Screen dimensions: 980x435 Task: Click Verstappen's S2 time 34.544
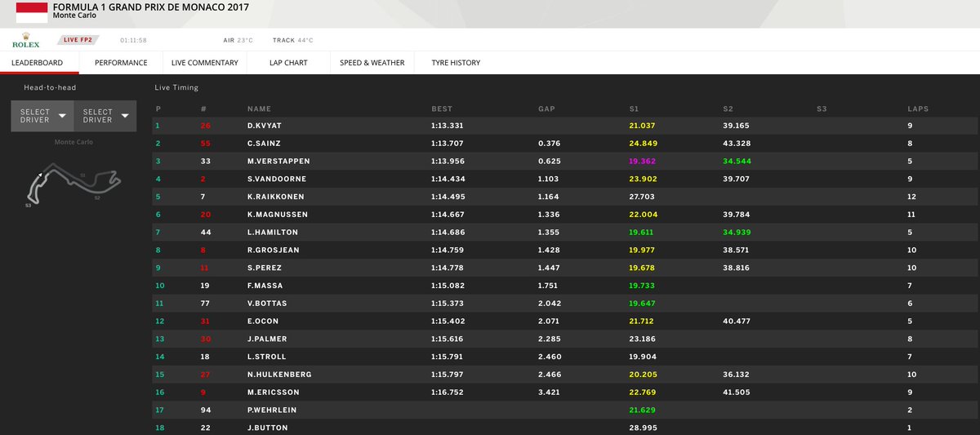tap(736, 161)
